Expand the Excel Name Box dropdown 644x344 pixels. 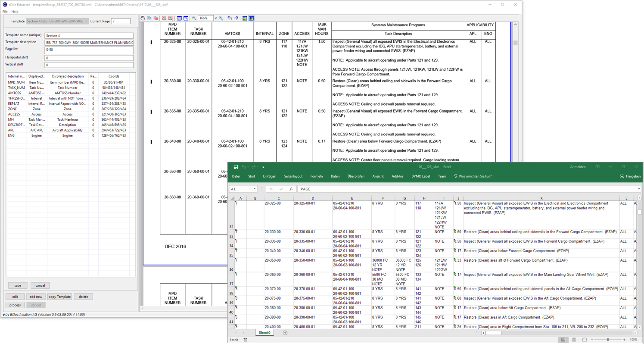pos(255,189)
